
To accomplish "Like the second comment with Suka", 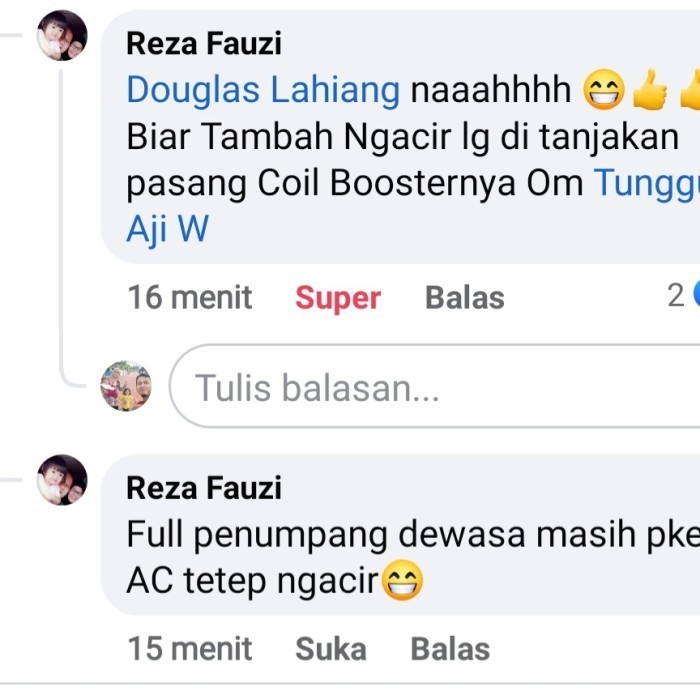I will click(331, 649).
